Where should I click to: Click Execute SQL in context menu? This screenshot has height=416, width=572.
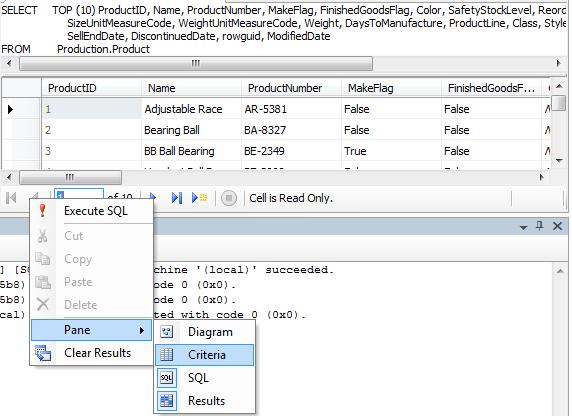tap(92, 211)
